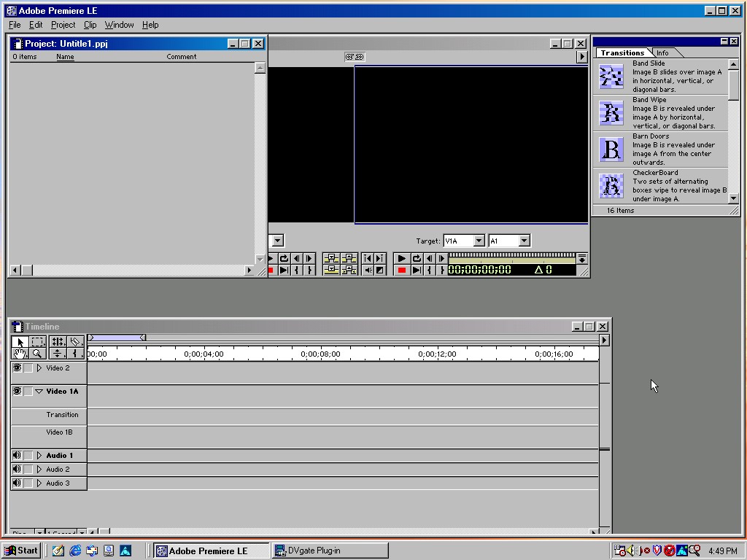This screenshot has height=560, width=747.
Task: Open the Timeline window flyout menu arrow
Action: tap(604, 340)
